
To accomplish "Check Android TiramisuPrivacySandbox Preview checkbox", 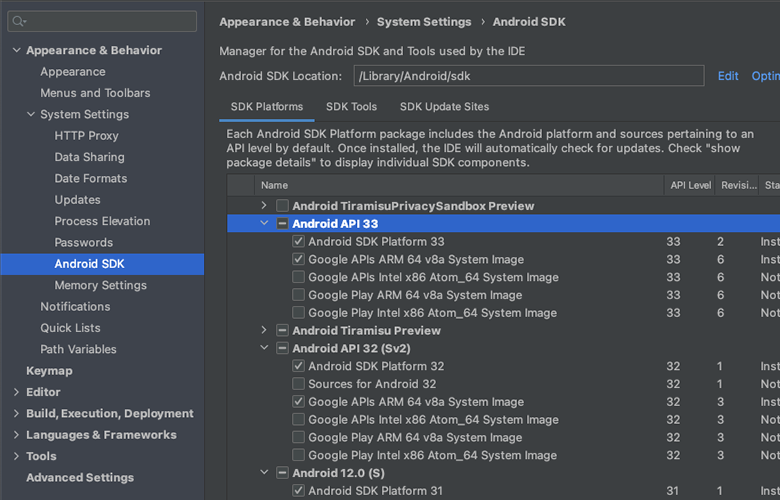I will coord(283,206).
